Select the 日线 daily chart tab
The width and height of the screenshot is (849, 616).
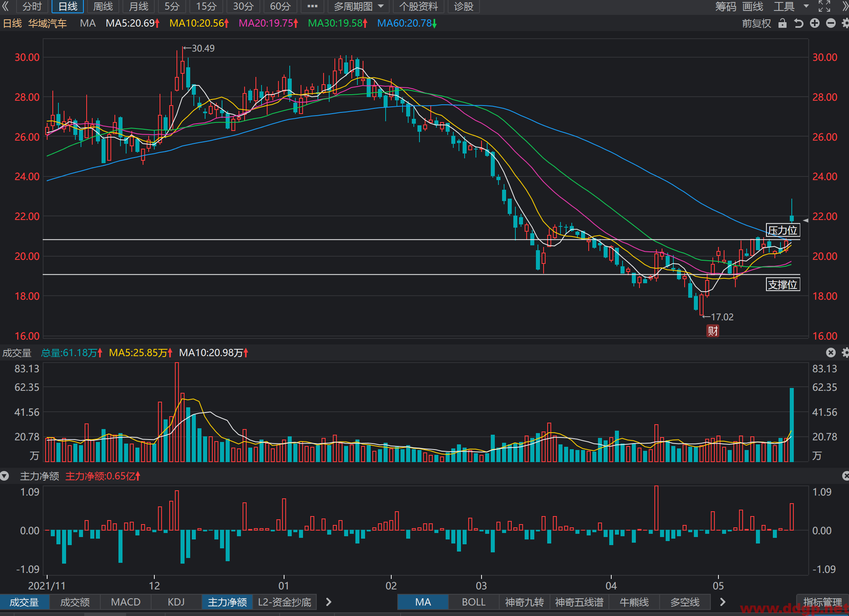67,6
